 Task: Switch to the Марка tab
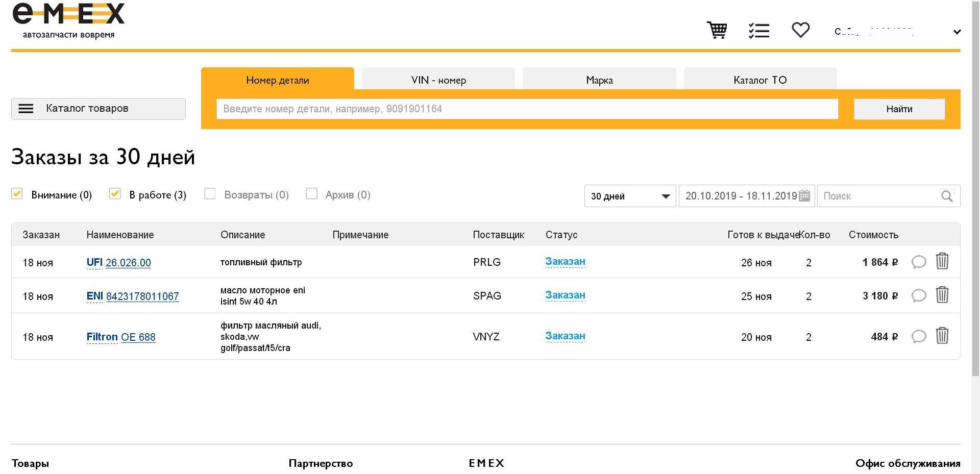click(x=599, y=80)
